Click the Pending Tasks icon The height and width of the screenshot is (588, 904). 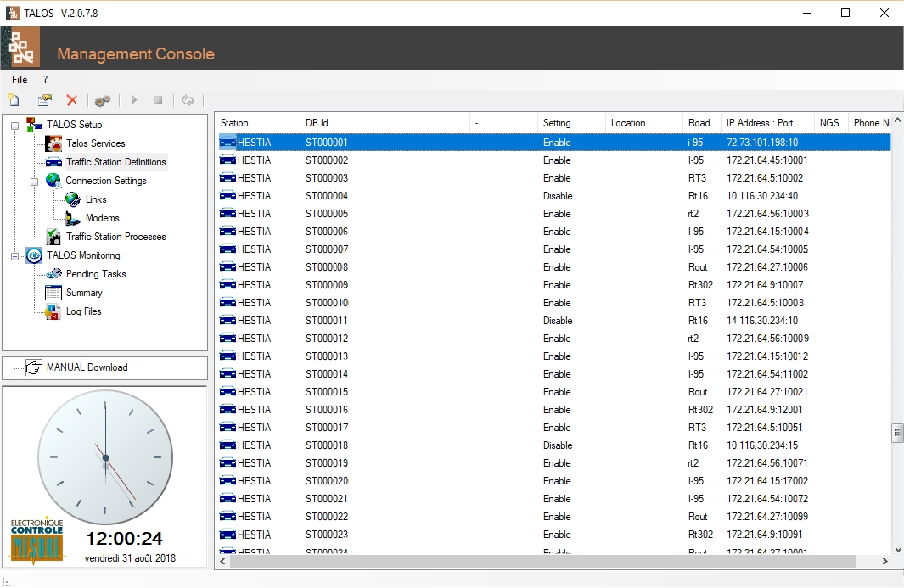coord(53,274)
